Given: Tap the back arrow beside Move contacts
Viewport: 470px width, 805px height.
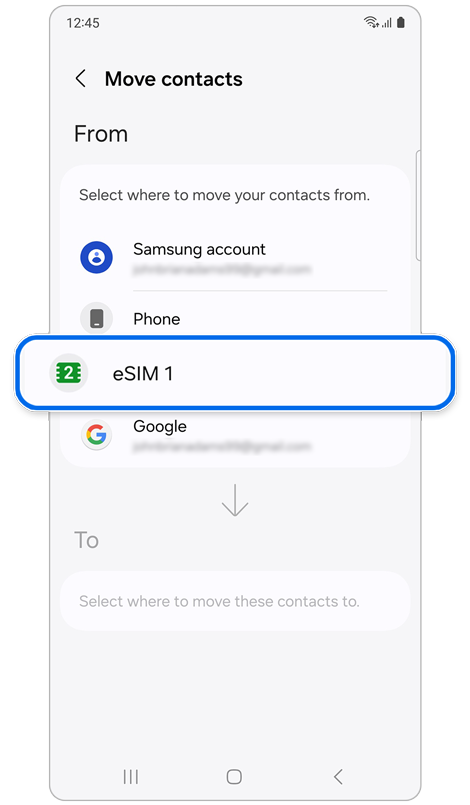Looking at the screenshot, I should [x=81, y=79].
